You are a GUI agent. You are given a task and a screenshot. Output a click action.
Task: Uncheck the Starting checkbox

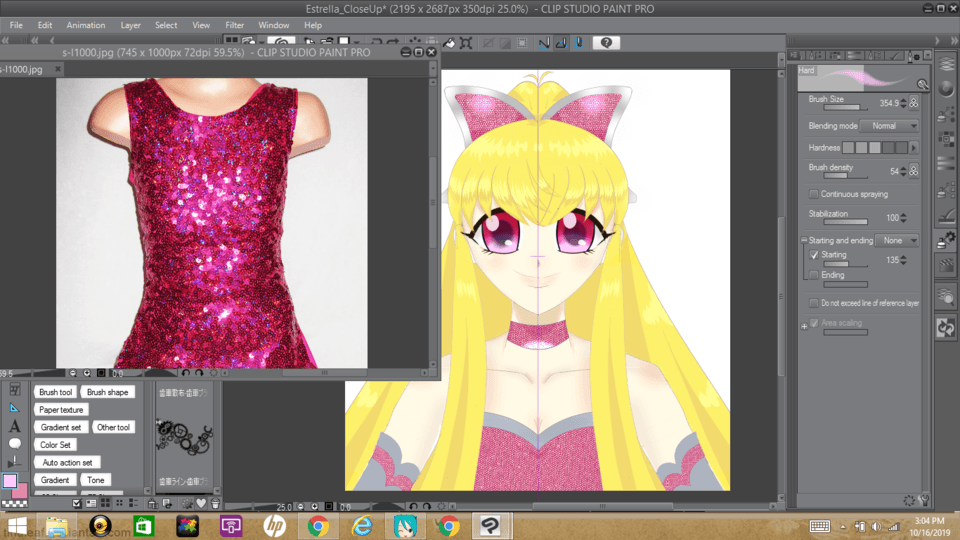(814, 255)
